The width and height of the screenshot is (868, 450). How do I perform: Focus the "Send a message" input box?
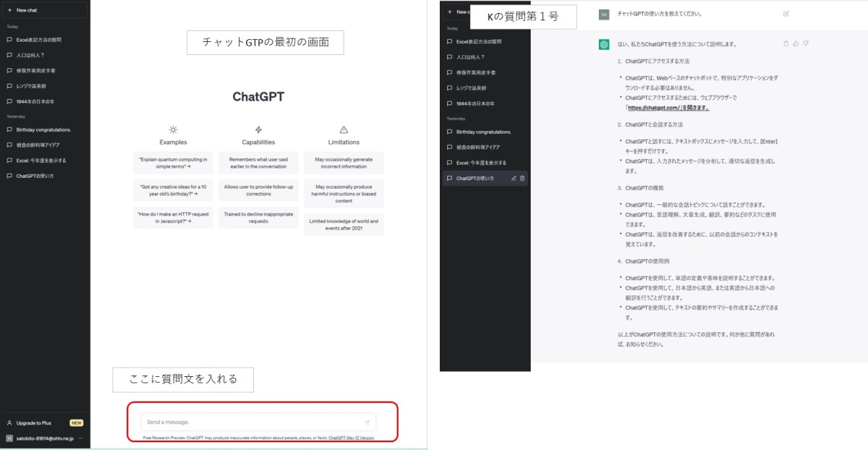258,423
